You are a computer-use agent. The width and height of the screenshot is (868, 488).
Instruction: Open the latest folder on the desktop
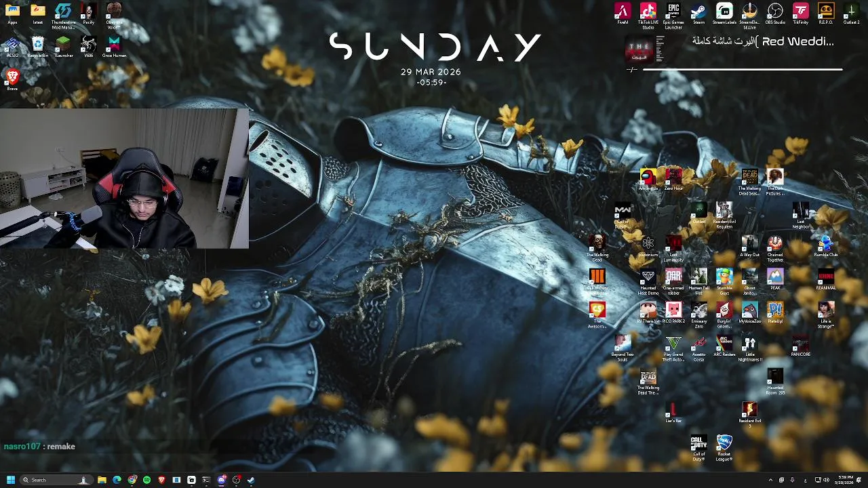38,14
